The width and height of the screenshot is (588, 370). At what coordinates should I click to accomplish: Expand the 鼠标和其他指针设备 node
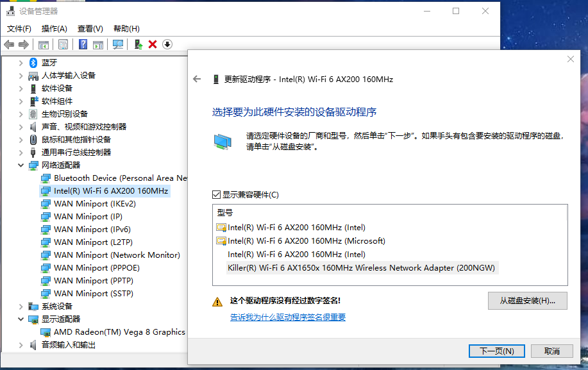[x=21, y=140]
